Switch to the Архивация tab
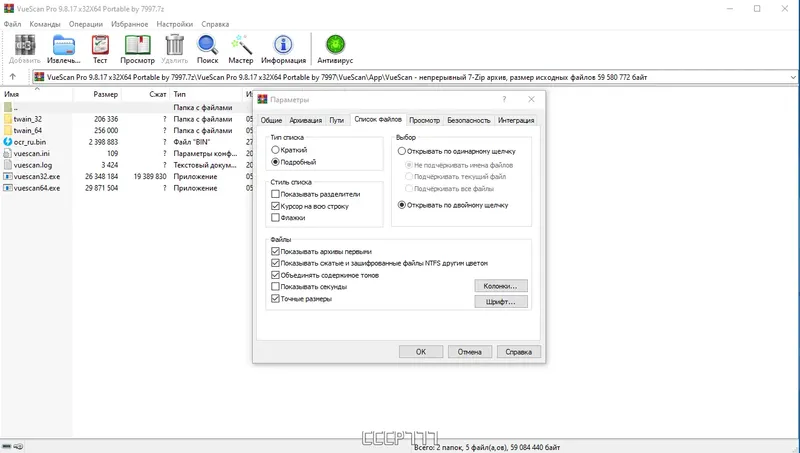The image size is (800, 453). (306, 120)
